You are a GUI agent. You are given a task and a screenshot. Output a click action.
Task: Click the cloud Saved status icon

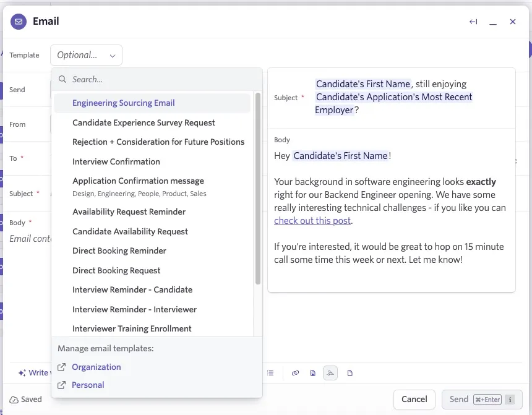click(x=14, y=400)
